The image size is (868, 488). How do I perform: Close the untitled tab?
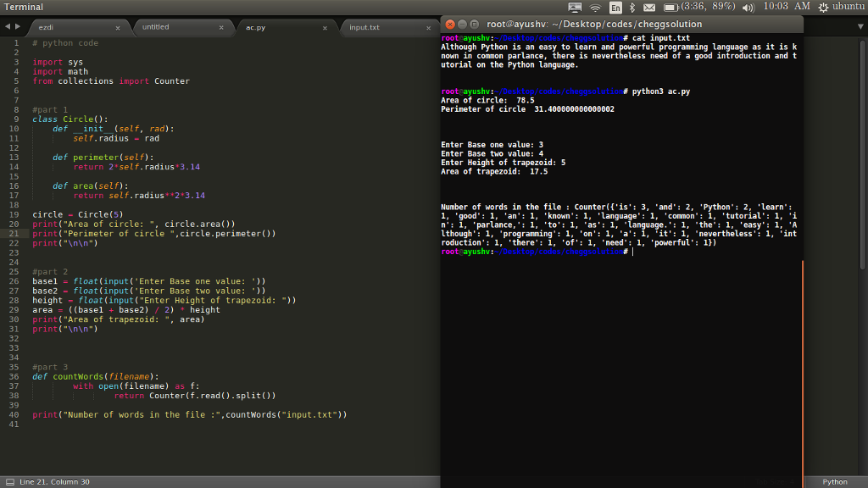coord(220,28)
